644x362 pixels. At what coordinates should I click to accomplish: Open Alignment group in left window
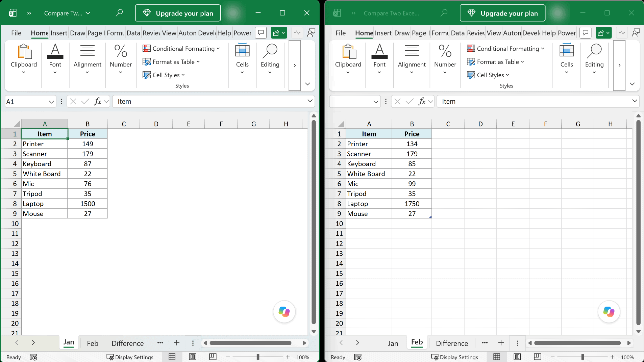(x=88, y=59)
